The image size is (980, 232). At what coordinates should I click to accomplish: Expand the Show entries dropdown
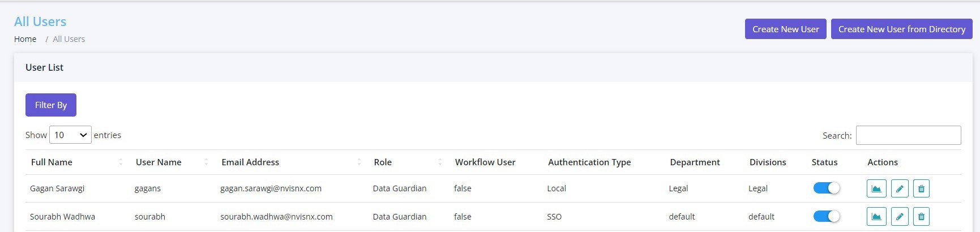(x=70, y=135)
